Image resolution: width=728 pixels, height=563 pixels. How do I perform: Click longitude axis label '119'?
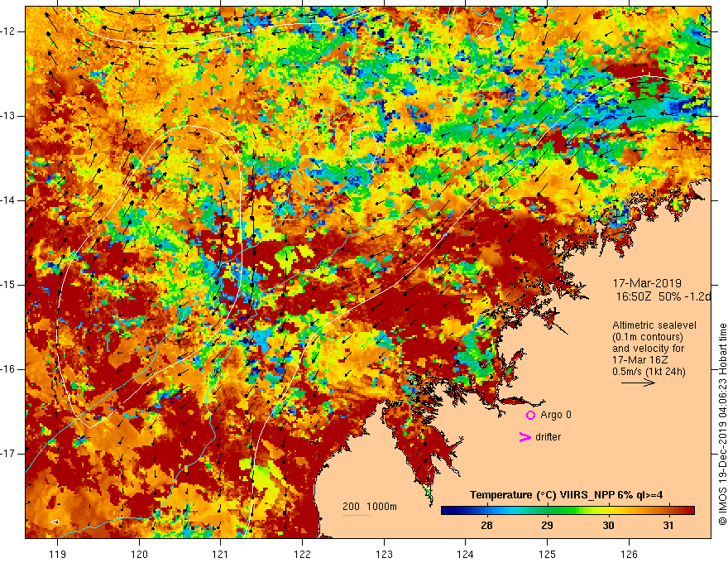tap(57, 554)
